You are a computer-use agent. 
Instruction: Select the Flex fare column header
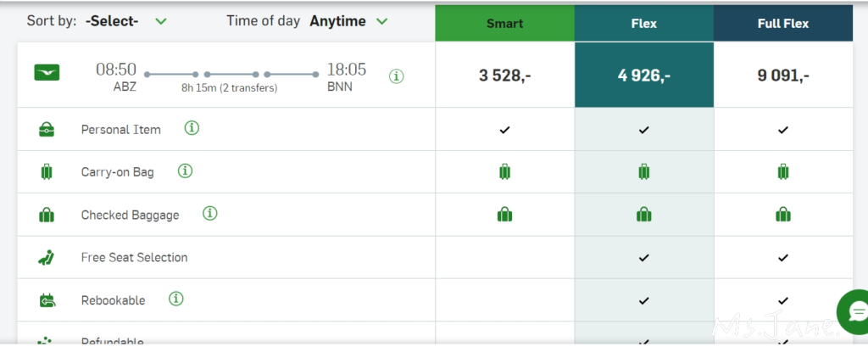643,24
